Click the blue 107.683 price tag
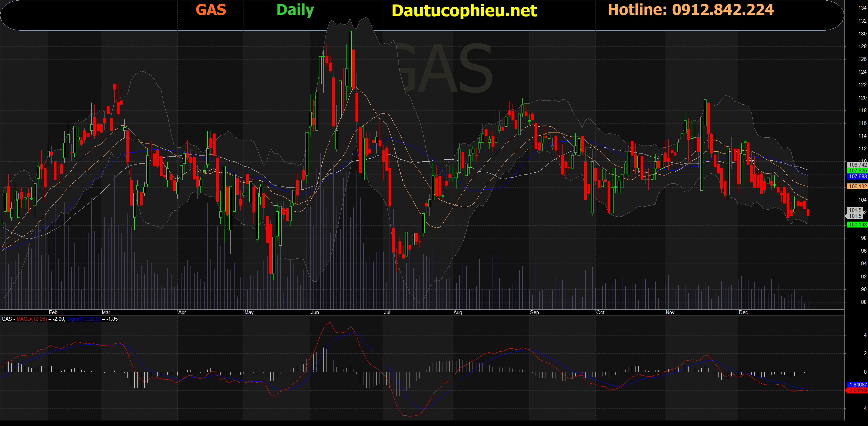This screenshot has width=868, height=426. click(x=857, y=177)
